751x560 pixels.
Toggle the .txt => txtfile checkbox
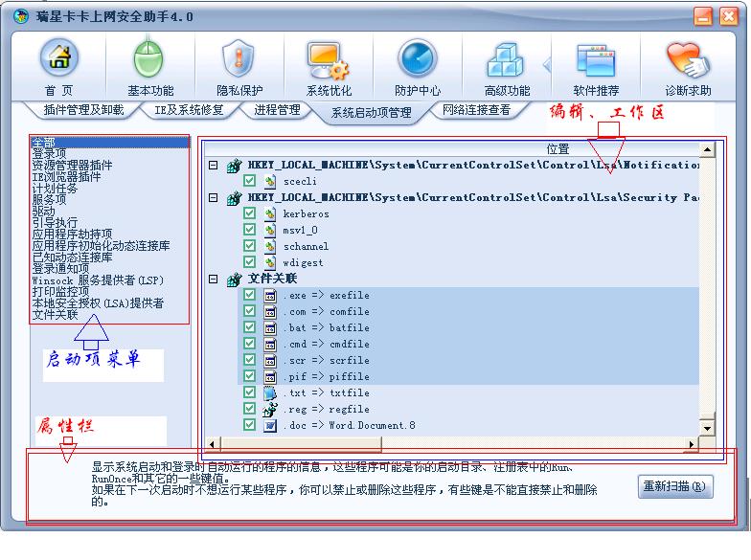pyautogui.click(x=249, y=392)
